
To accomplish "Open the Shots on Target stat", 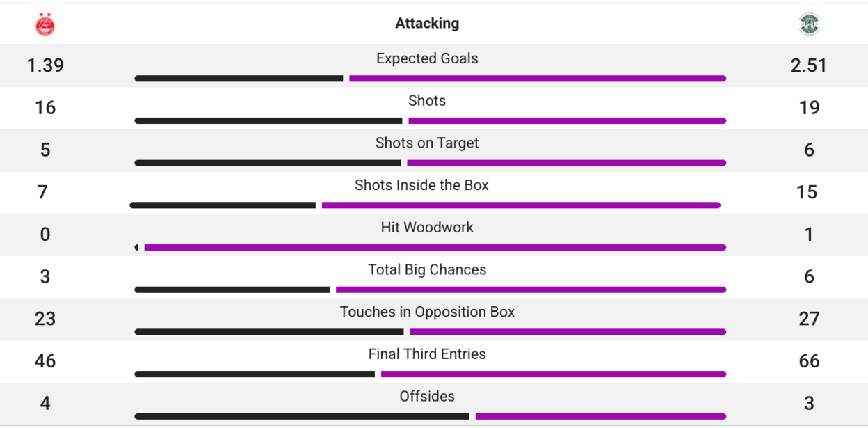I will [x=427, y=143].
